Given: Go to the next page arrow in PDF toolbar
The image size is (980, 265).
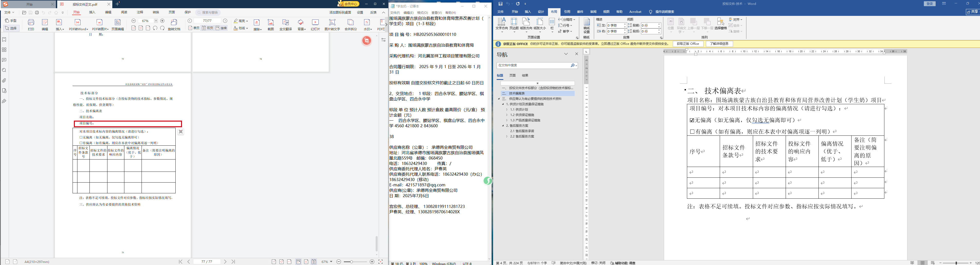Looking at the screenshot, I should (225, 21).
